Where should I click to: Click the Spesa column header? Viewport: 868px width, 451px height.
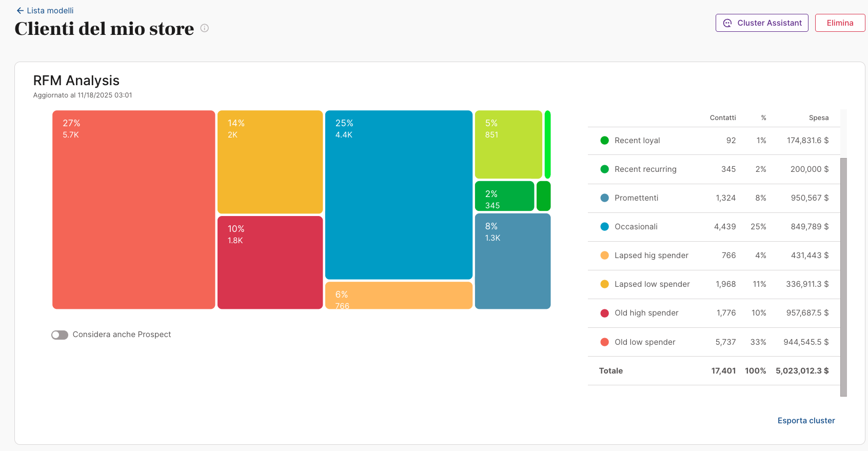pos(818,118)
